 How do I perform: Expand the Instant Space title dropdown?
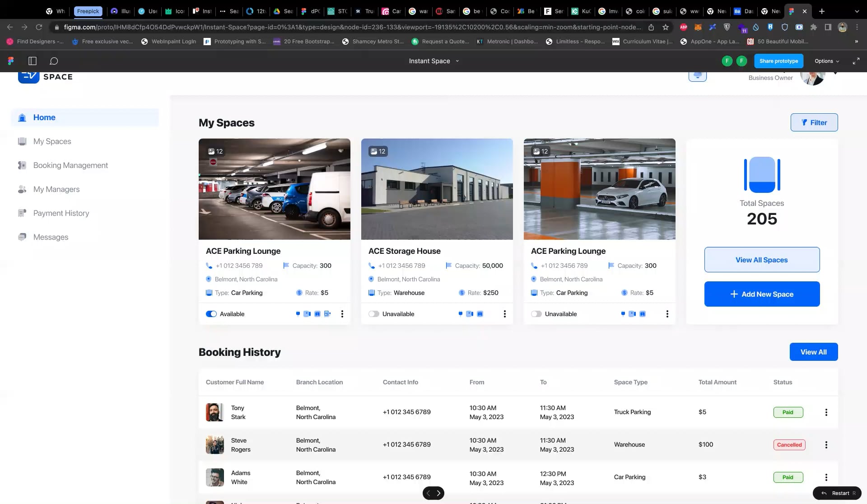(x=457, y=61)
